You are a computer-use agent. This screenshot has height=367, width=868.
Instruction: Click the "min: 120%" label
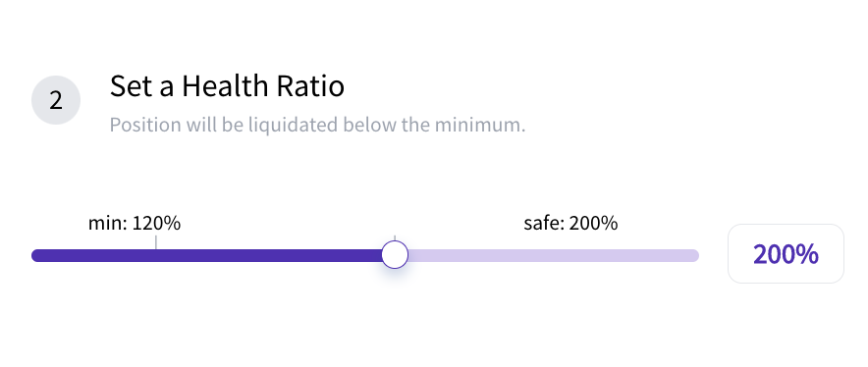[x=135, y=224]
